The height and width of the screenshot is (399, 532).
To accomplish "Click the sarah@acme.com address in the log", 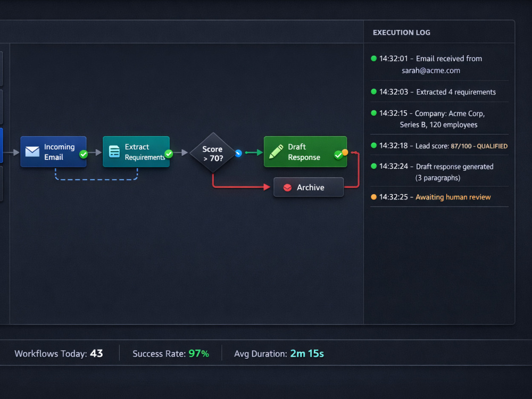I will [x=431, y=71].
